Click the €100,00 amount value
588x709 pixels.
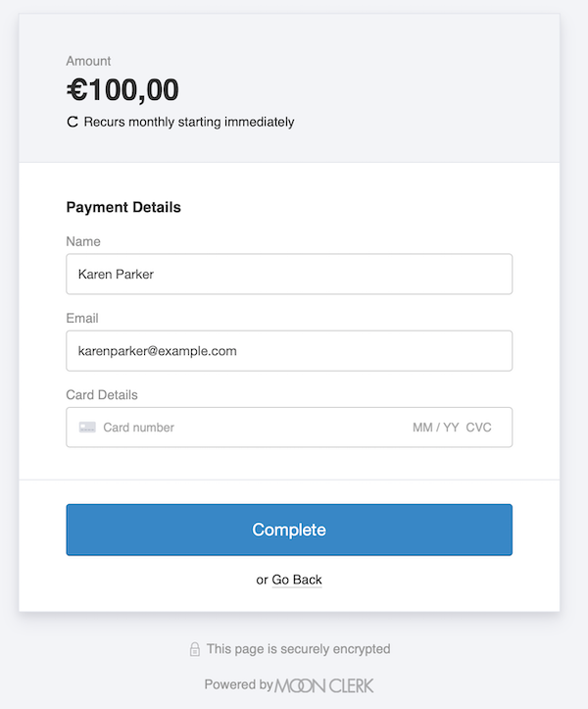(122, 90)
